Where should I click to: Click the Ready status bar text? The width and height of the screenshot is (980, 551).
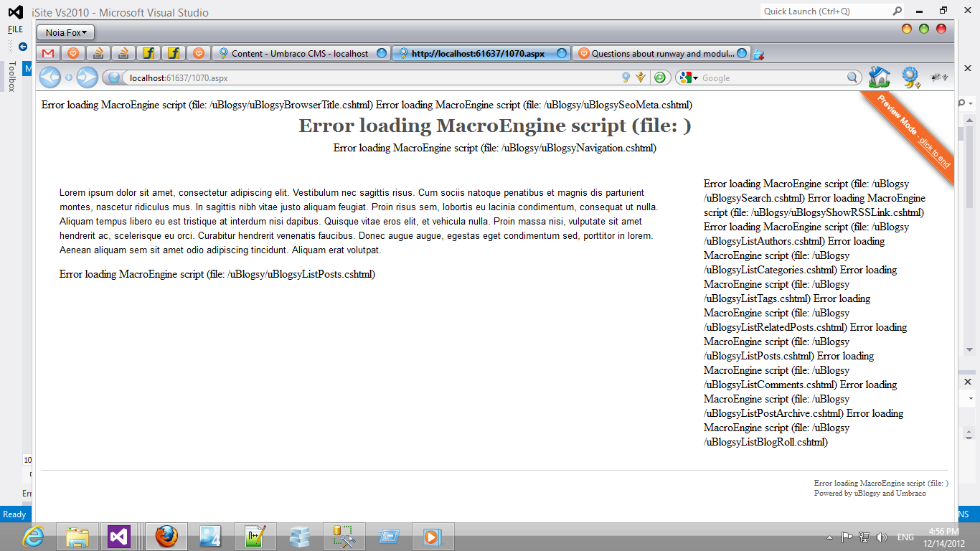(14, 514)
